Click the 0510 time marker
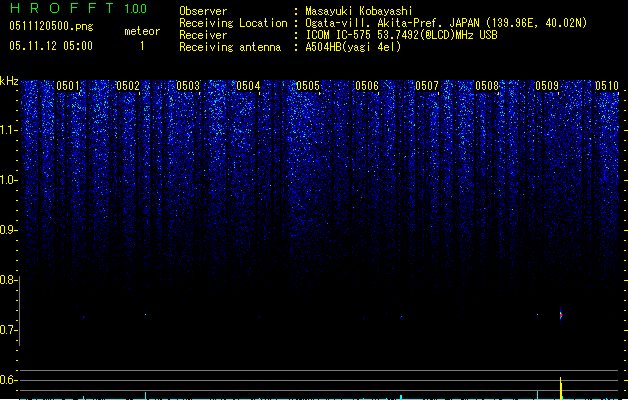The height and width of the screenshot is (400, 629). click(607, 85)
